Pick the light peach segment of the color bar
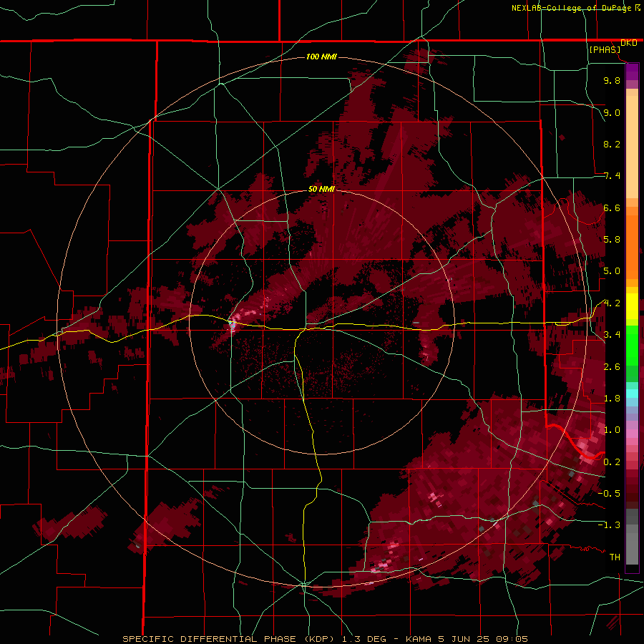The height and width of the screenshot is (644, 644). [632, 148]
